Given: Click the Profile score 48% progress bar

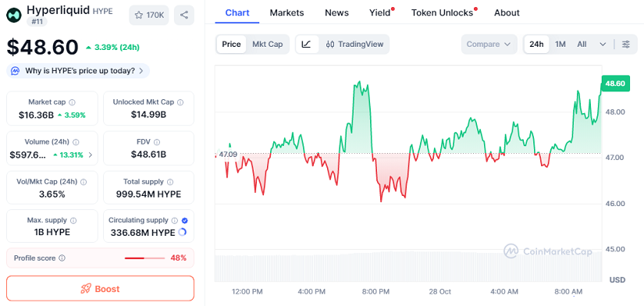Looking at the screenshot, I should (145, 258).
